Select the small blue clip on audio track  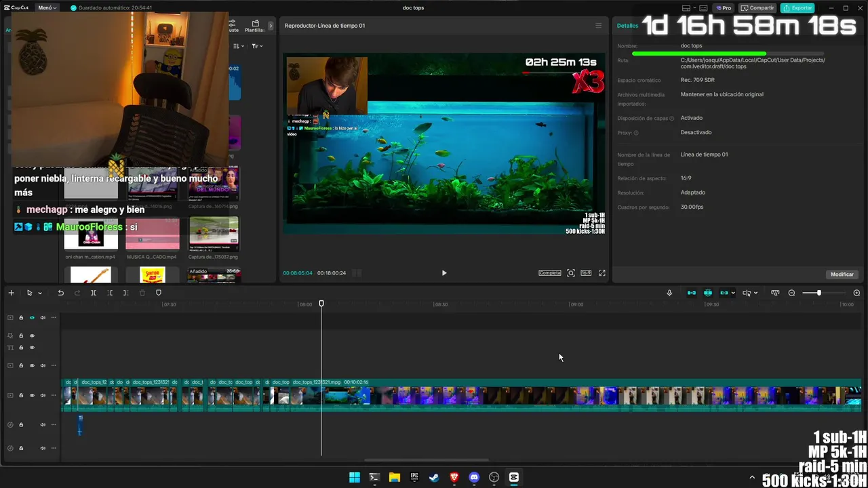[x=80, y=424]
